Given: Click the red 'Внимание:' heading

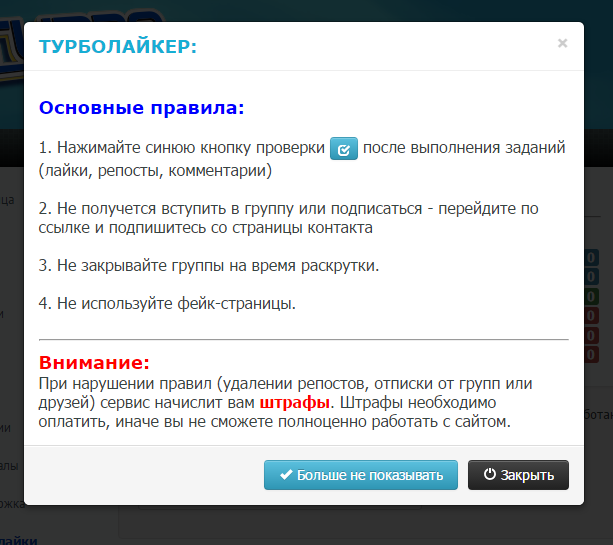Looking at the screenshot, I should [x=94, y=362].
